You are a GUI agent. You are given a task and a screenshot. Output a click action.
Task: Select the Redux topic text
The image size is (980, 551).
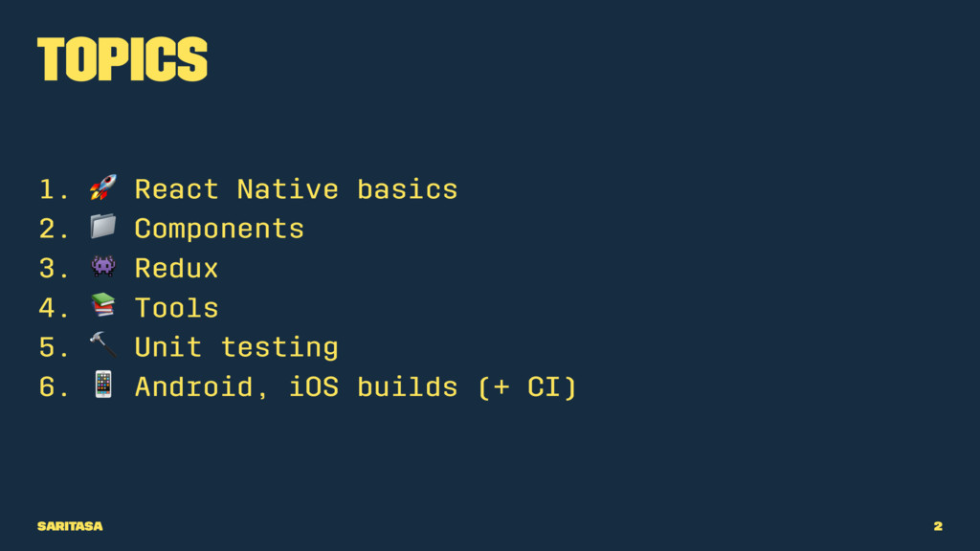click(x=177, y=269)
